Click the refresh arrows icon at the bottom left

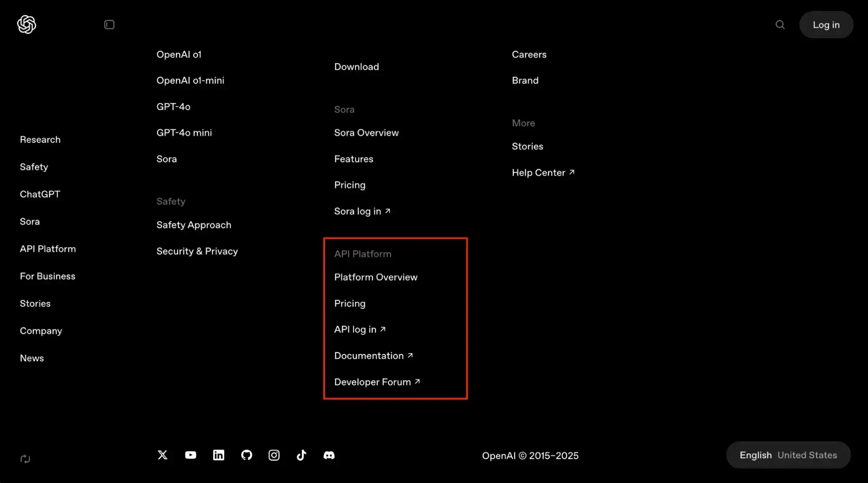click(x=25, y=459)
